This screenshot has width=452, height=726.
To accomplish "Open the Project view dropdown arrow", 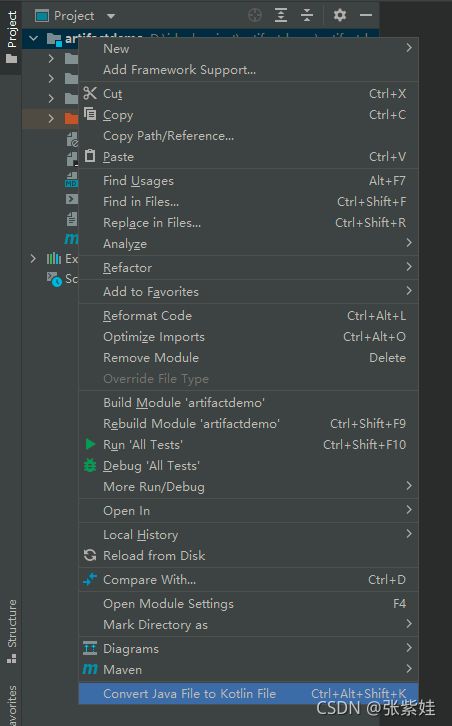I will click(111, 16).
